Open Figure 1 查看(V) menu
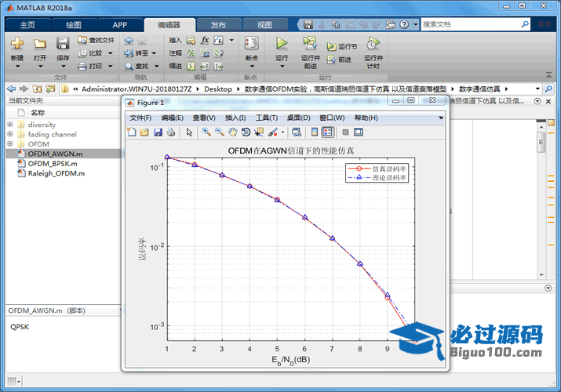561x392 pixels. click(204, 118)
